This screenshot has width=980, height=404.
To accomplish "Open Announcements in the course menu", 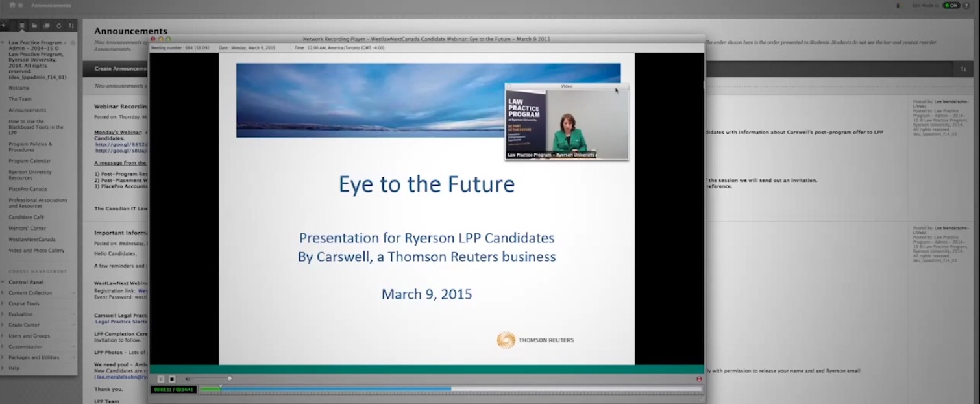I will pos(27,110).
